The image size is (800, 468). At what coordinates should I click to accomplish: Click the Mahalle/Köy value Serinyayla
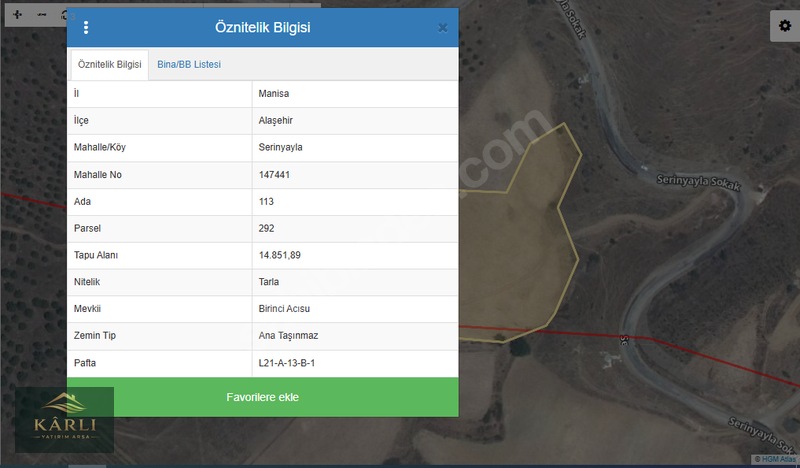tap(280, 147)
